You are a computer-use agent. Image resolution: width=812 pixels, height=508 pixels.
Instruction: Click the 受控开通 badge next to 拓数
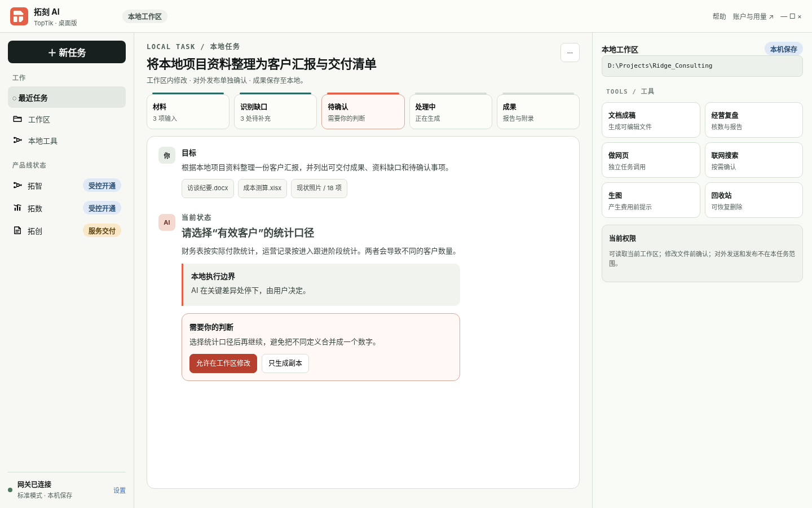(x=102, y=208)
